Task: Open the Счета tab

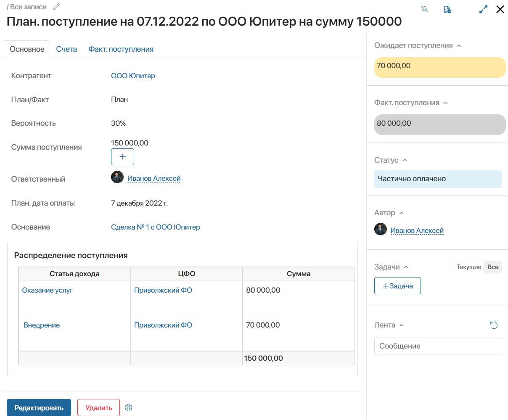Action: click(x=66, y=49)
